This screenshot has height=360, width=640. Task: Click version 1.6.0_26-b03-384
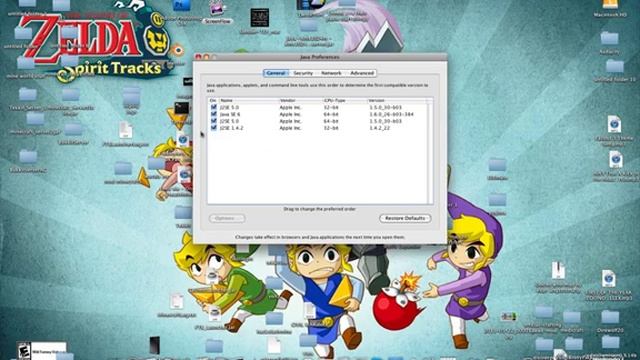click(x=391, y=114)
